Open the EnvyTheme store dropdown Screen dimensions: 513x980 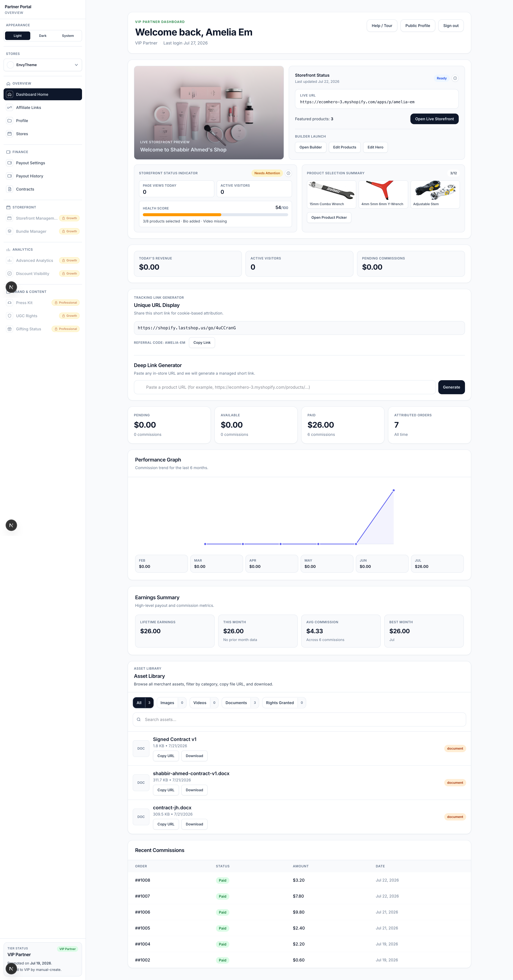coord(43,65)
